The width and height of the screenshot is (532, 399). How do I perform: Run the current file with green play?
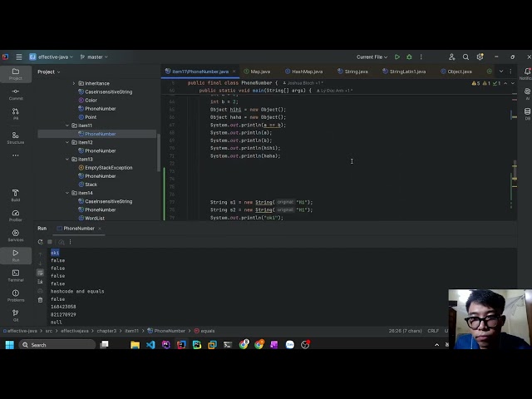397,57
